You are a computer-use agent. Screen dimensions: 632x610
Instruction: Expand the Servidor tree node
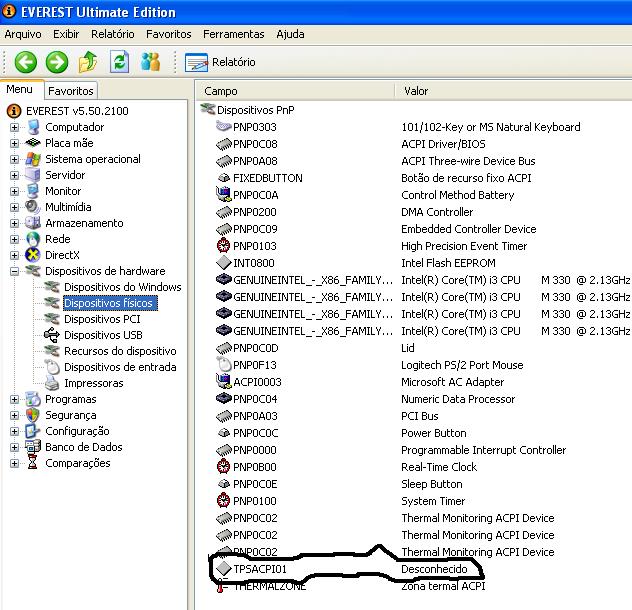(x=15, y=175)
